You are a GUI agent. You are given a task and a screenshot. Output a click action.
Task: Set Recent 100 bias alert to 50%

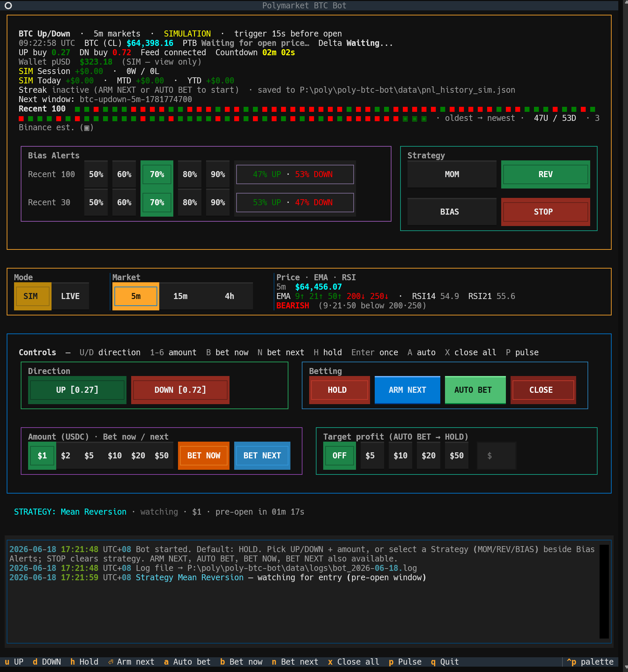point(96,174)
